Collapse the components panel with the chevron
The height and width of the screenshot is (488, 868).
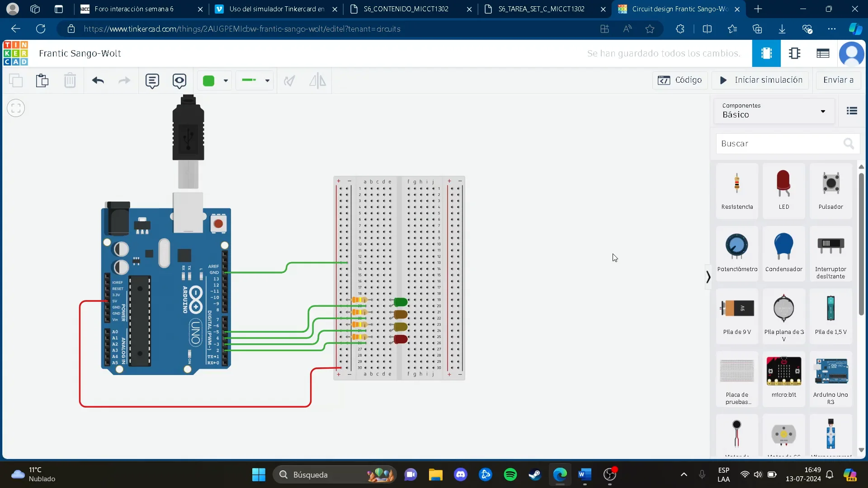708,277
